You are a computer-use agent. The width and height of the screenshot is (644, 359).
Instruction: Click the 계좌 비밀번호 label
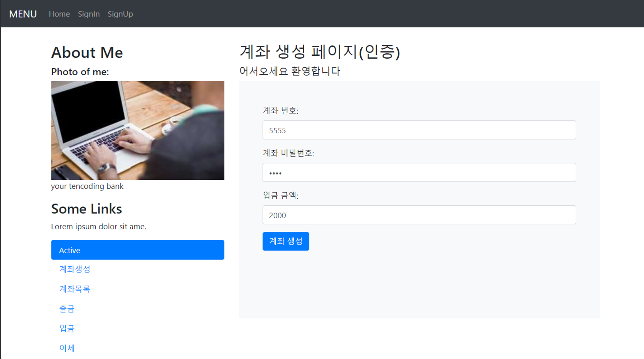coord(289,153)
